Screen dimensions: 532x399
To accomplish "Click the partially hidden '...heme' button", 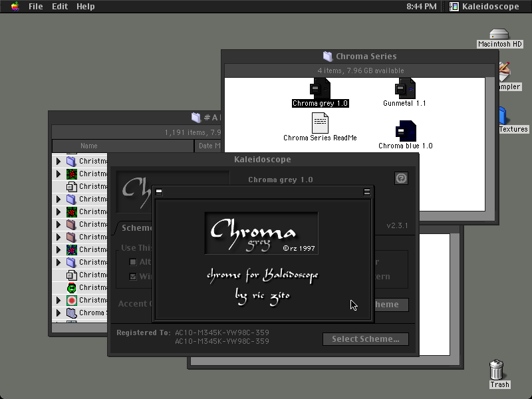I will point(391,305).
